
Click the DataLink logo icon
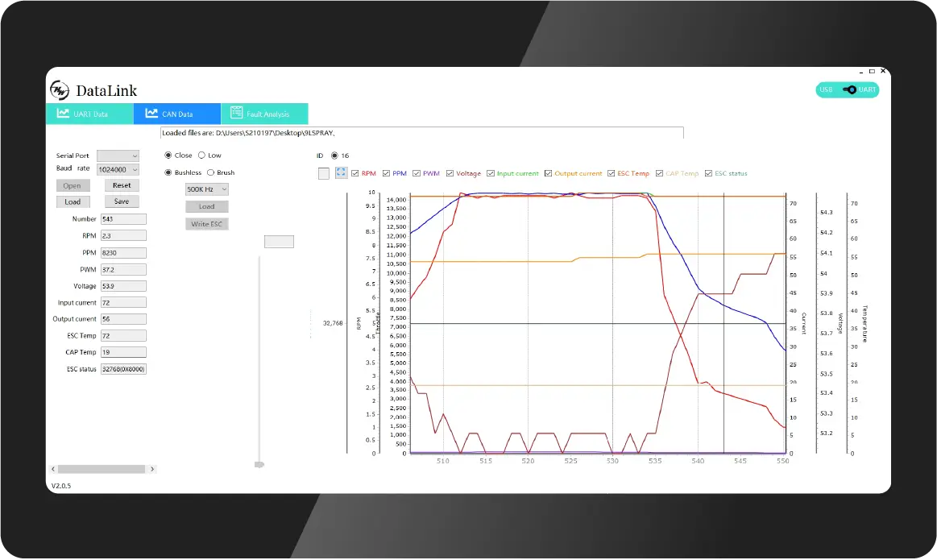pos(60,89)
